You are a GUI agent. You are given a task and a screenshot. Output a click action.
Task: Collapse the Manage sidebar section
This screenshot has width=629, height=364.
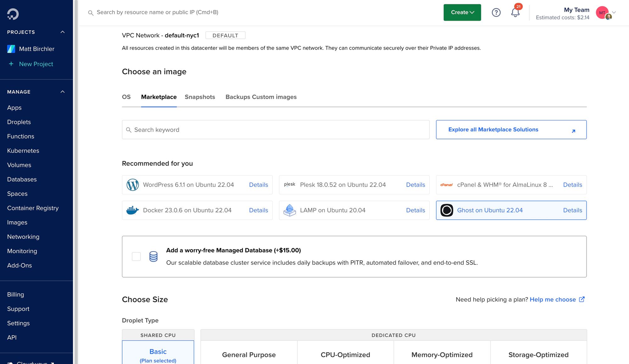[63, 92]
